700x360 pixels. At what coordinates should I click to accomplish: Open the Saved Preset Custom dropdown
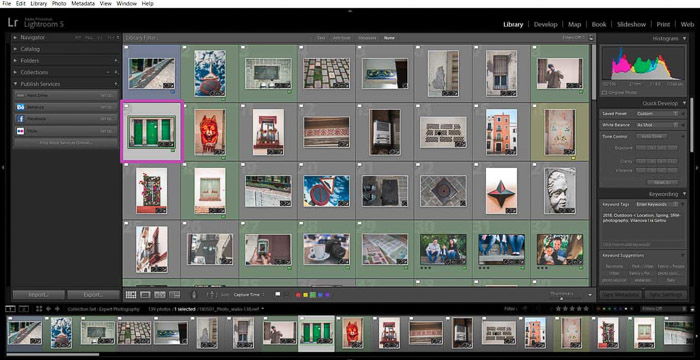click(x=657, y=114)
